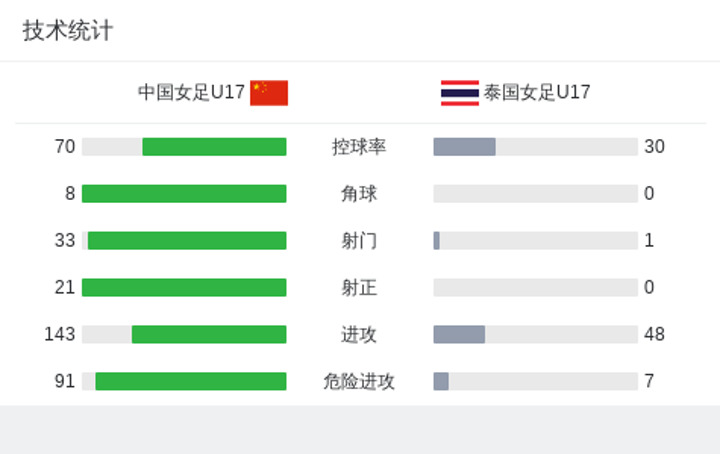Screen dimensions: 720x454
Task: Click the green dangerous attacks bar showing 91
Action: tap(191, 381)
